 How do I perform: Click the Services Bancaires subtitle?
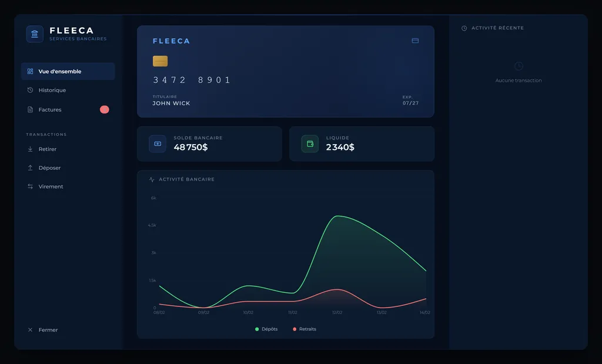pyautogui.click(x=78, y=39)
